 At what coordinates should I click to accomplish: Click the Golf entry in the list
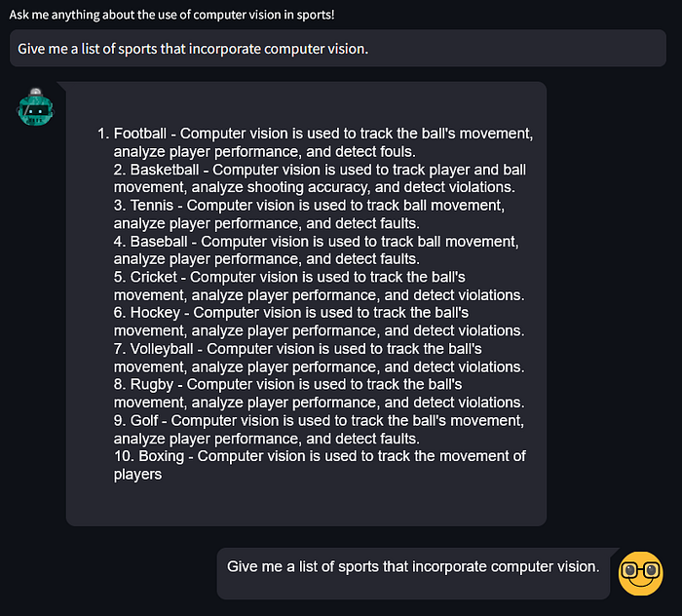point(319,430)
